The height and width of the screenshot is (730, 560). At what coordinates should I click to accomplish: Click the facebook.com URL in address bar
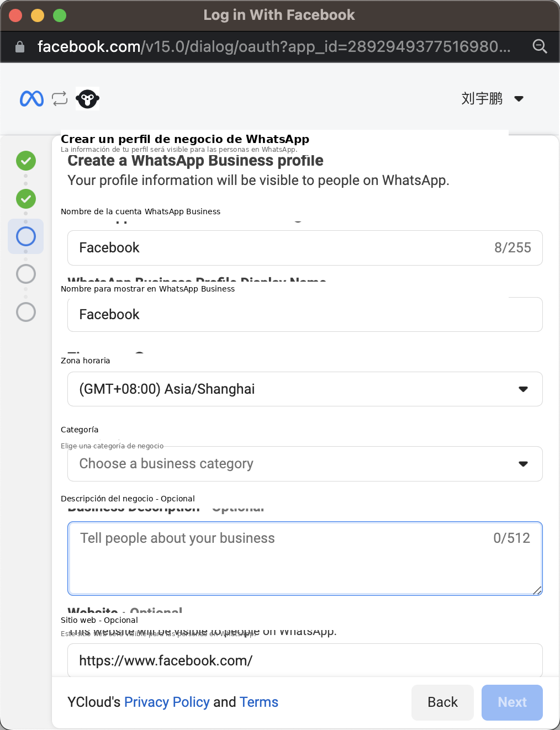tap(274, 46)
